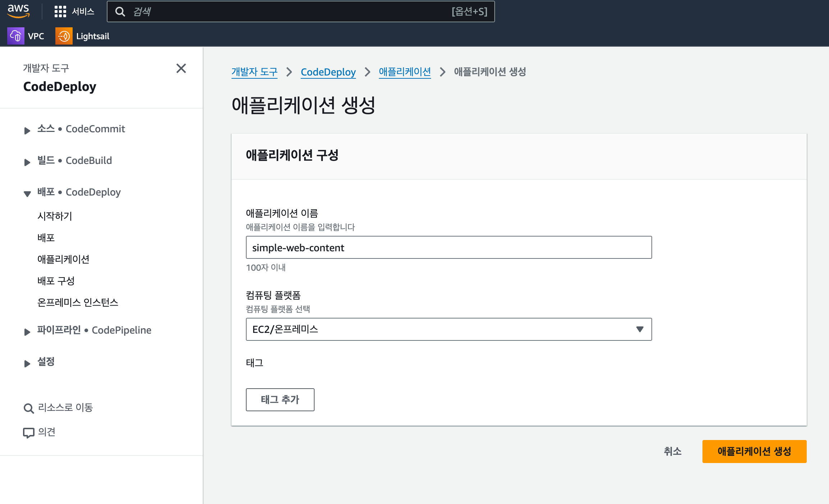Click inside the 애플리케이션 이름 field

(448, 247)
